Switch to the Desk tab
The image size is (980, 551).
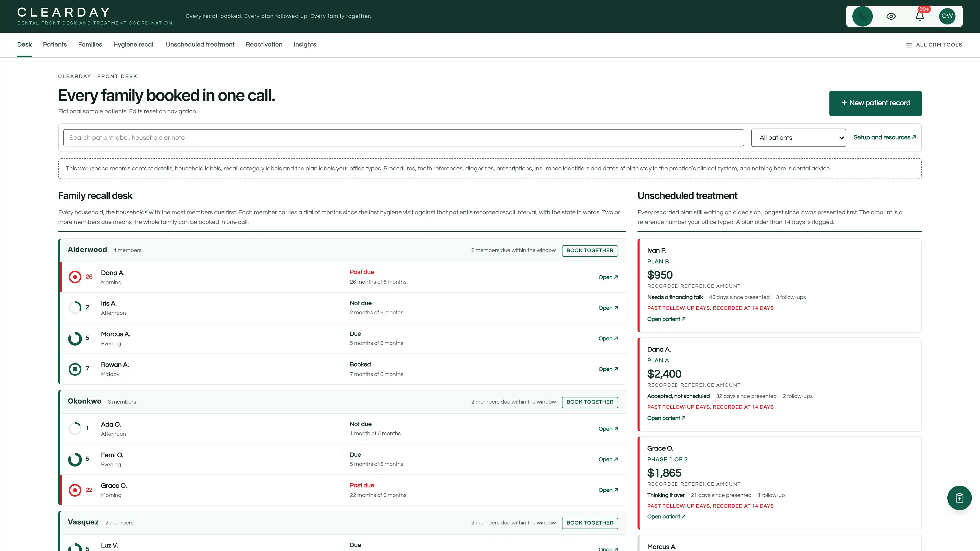coord(24,44)
